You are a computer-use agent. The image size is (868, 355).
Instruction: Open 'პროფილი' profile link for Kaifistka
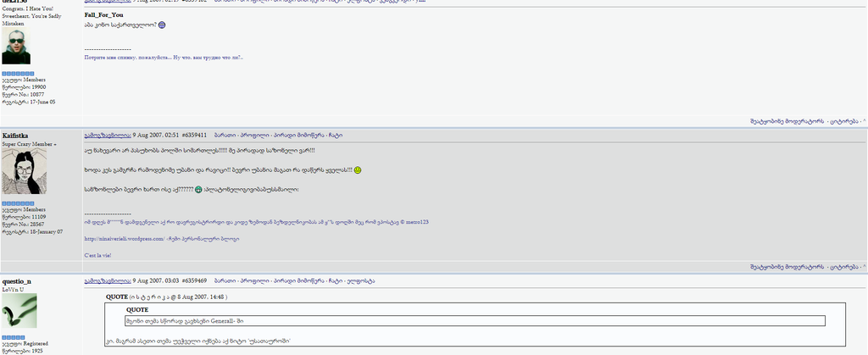pyautogui.click(x=254, y=135)
